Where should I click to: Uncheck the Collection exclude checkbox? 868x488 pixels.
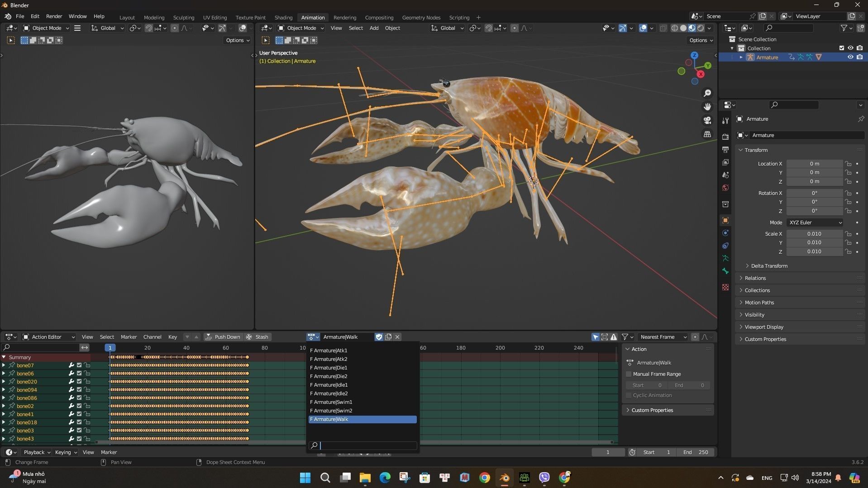(842, 48)
